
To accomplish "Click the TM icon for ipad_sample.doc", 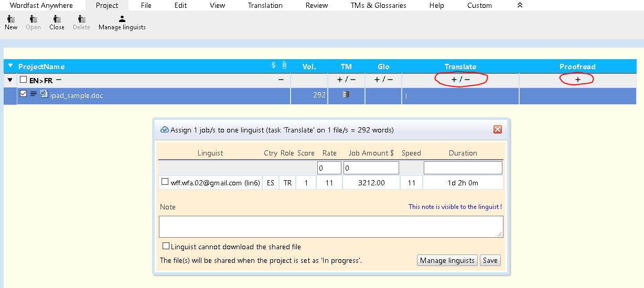I will (346, 95).
